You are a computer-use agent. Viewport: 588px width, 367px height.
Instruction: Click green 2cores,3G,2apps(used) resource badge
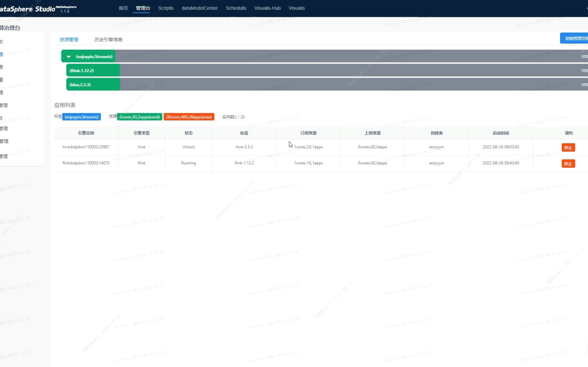tap(140, 117)
